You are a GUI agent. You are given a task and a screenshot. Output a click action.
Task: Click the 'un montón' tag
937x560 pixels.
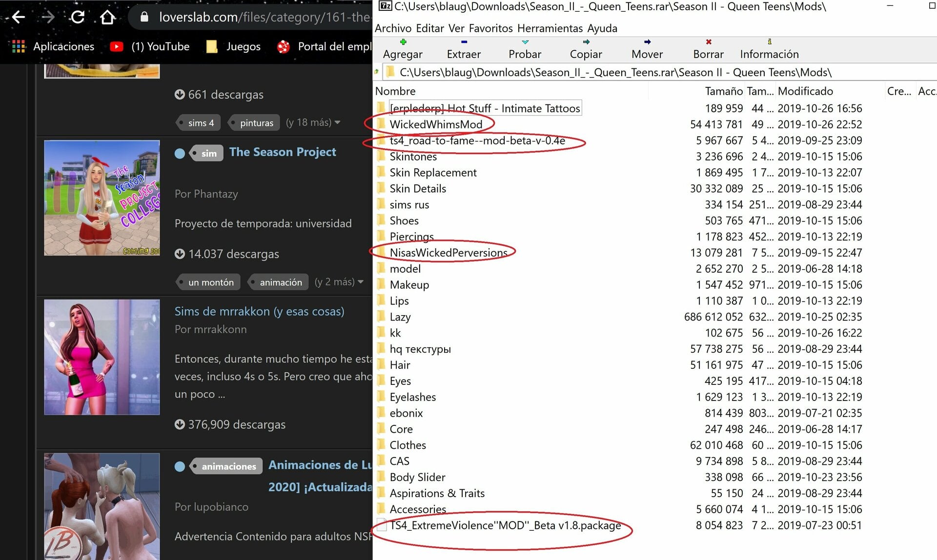[207, 282]
